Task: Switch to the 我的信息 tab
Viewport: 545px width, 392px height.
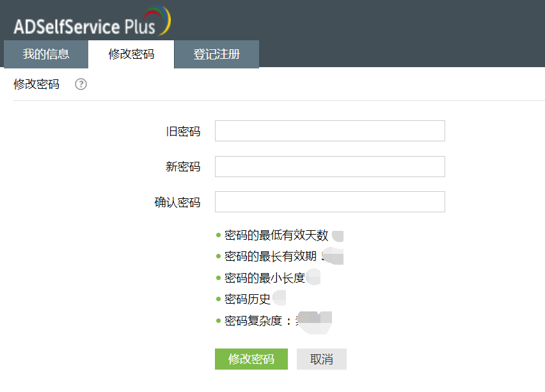Action: click(x=46, y=54)
